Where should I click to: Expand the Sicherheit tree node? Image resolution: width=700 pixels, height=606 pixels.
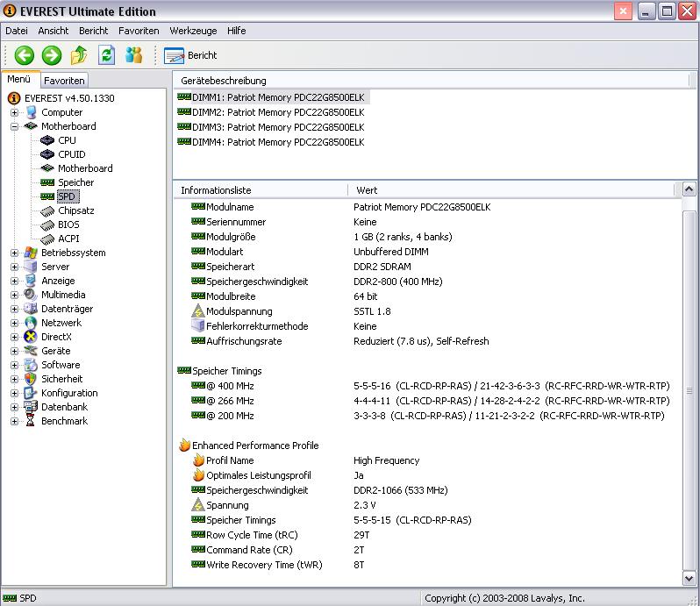click(14, 379)
